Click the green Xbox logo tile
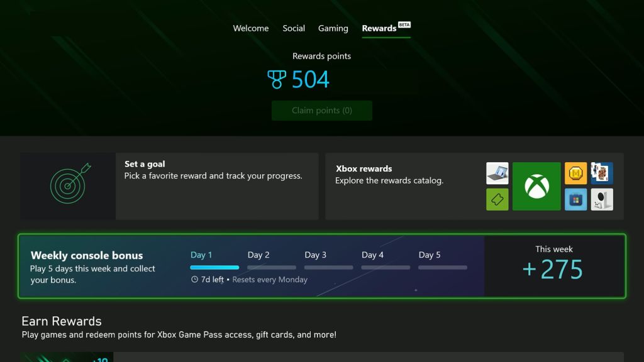644x362 pixels. pyautogui.click(x=536, y=186)
